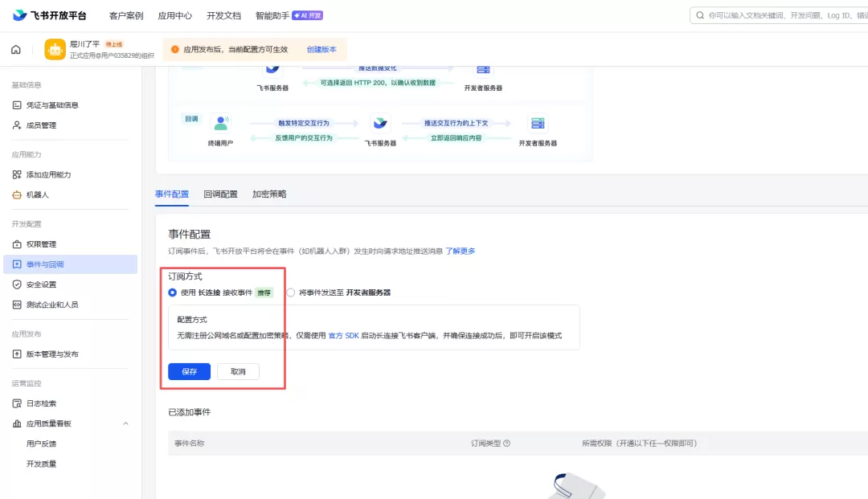Image resolution: width=868 pixels, height=499 pixels.
Task: Click 订阅类型 help question icon
Action: pyautogui.click(x=506, y=443)
